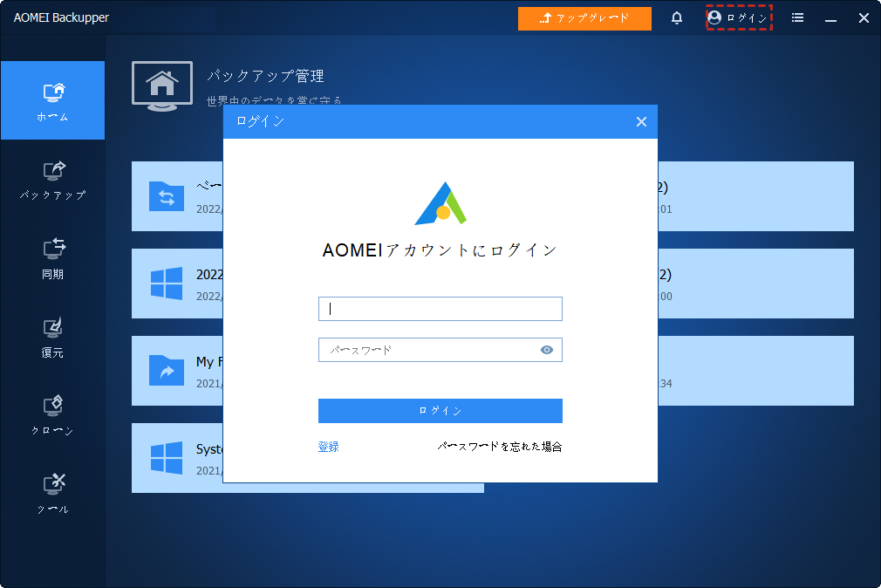Click the blue ログイン submit button
The image size is (881, 588).
tap(440, 411)
